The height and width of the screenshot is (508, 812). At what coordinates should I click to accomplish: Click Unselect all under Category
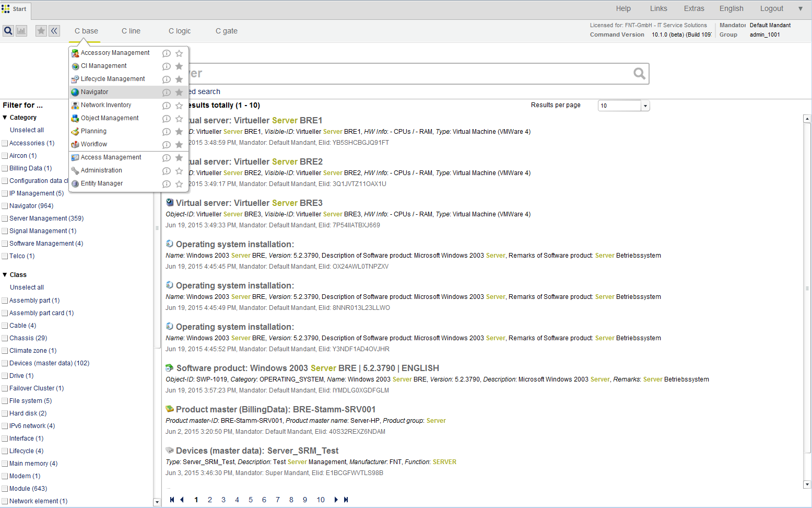click(x=27, y=130)
